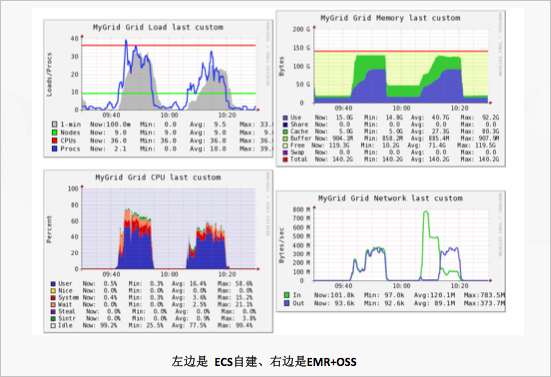This screenshot has width=551, height=377.
Task: Click the blue User CPU legend swatch
Action: (x=53, y=284)
